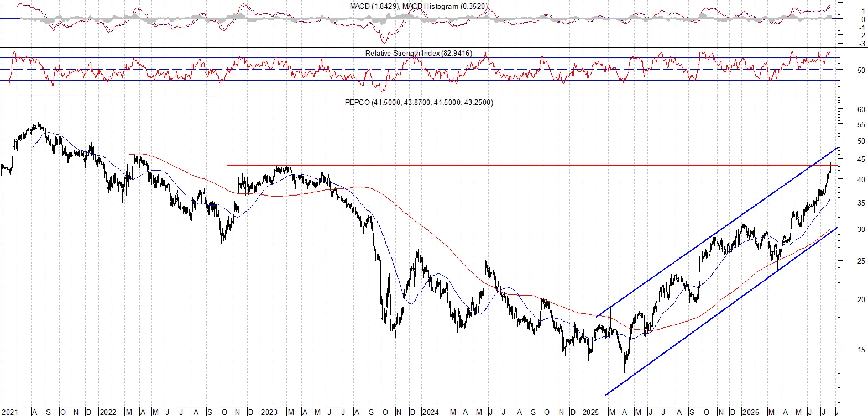Viewport: 868px width, 416px height.
Task: Click the RSI panel's 50 level label
Action: (x=861, y=70)
